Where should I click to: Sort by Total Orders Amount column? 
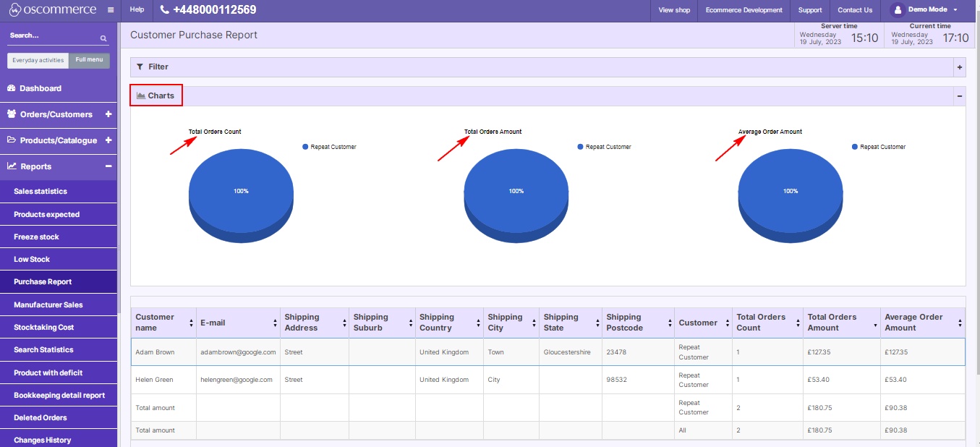click(x=841, y=323)
